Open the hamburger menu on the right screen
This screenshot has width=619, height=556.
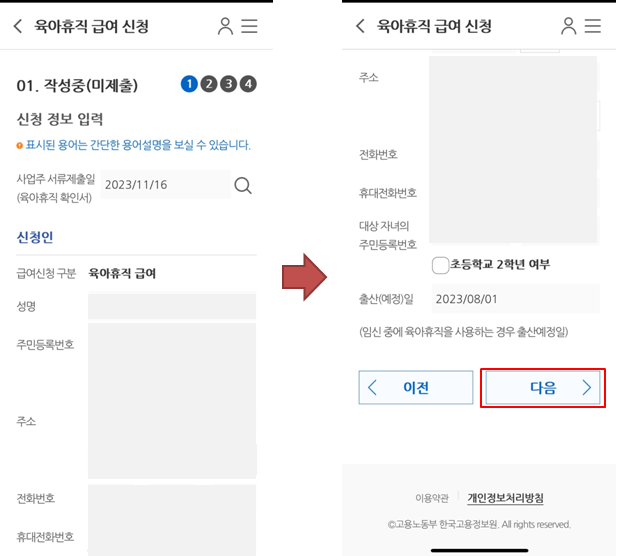[593, 26]
